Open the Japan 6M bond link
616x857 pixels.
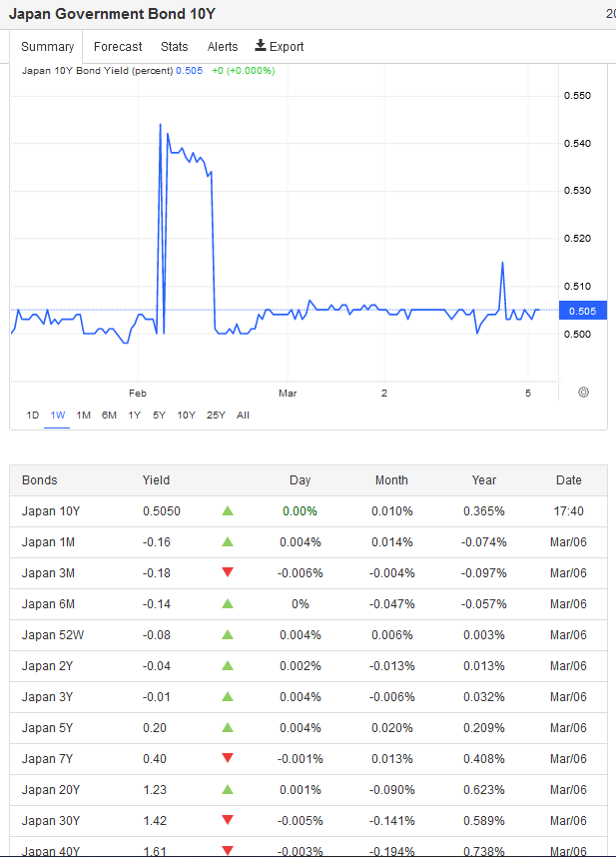48,604
